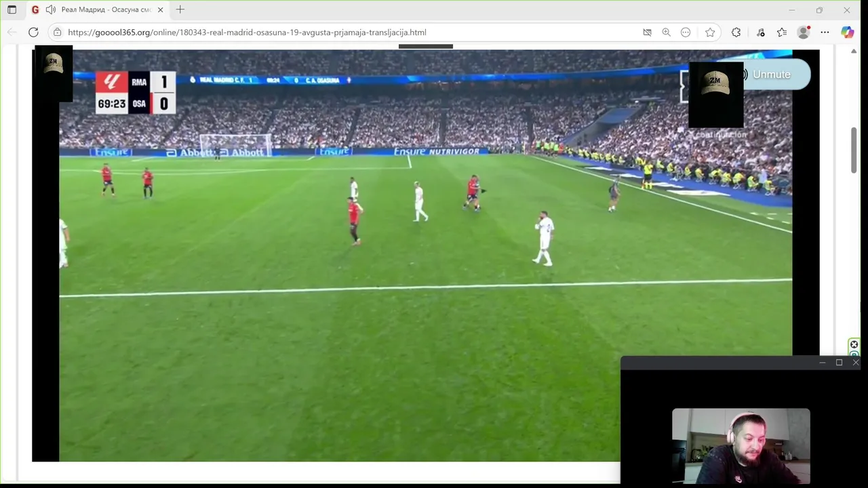Open the Settings and more menu
Screen dimensions: 868x488
pos(825,32)
